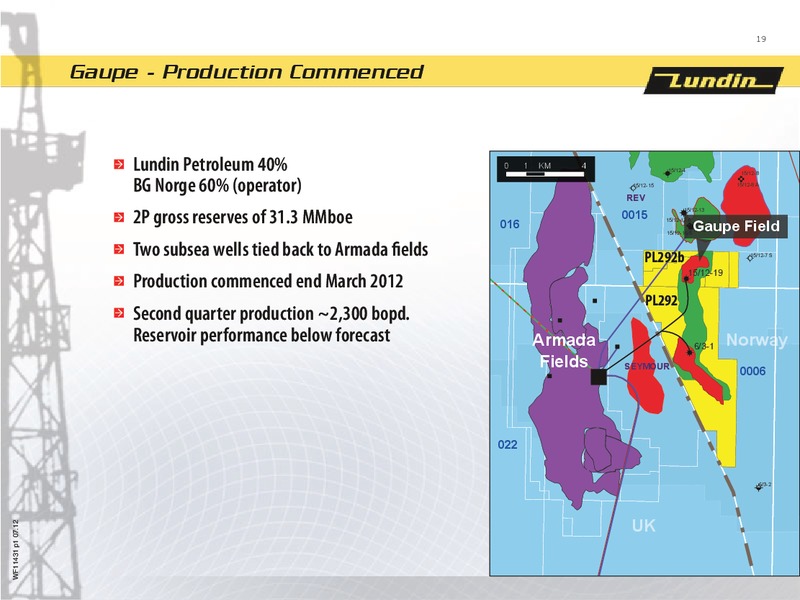Select the text 'BG Norge 60% (operator)'
This screenshot has height=600, width=800.
tap(217, 185)
